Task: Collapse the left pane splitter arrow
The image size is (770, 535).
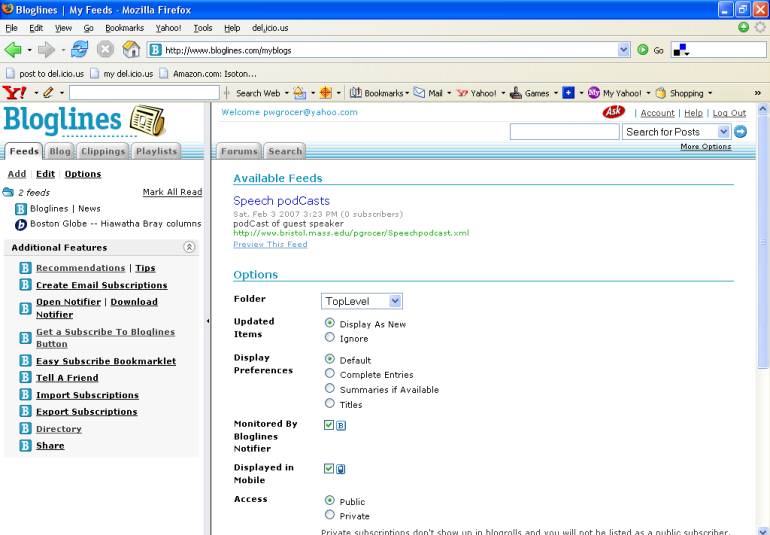Action: tap(208, 321)
